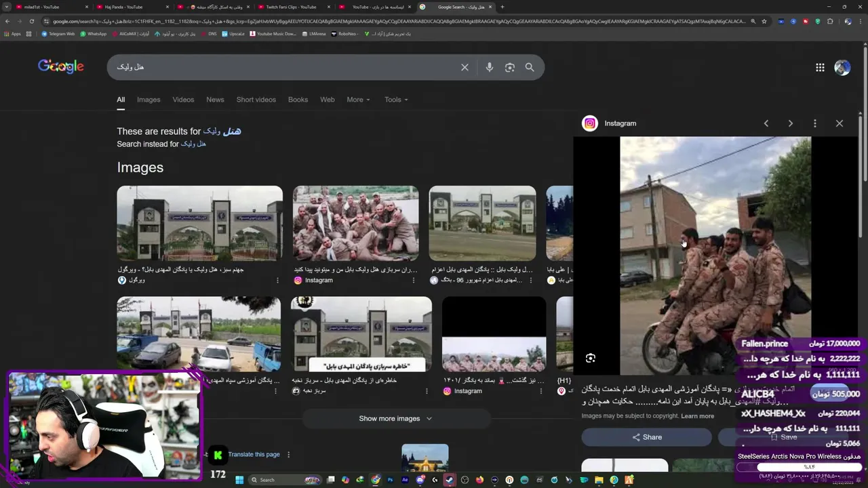Show previous image in the preview panel
This screenshot has height=488, width=868.
pyautogui.click(x=766, y=123)
